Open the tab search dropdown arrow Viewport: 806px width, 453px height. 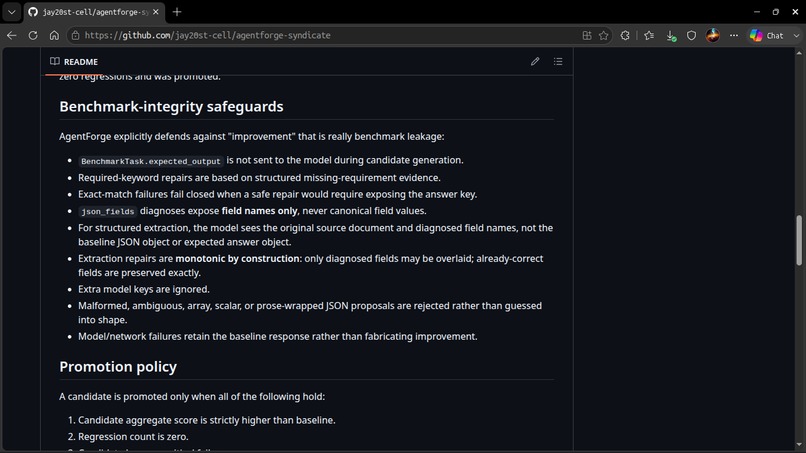pyautogui.click(x=11, y=12)
